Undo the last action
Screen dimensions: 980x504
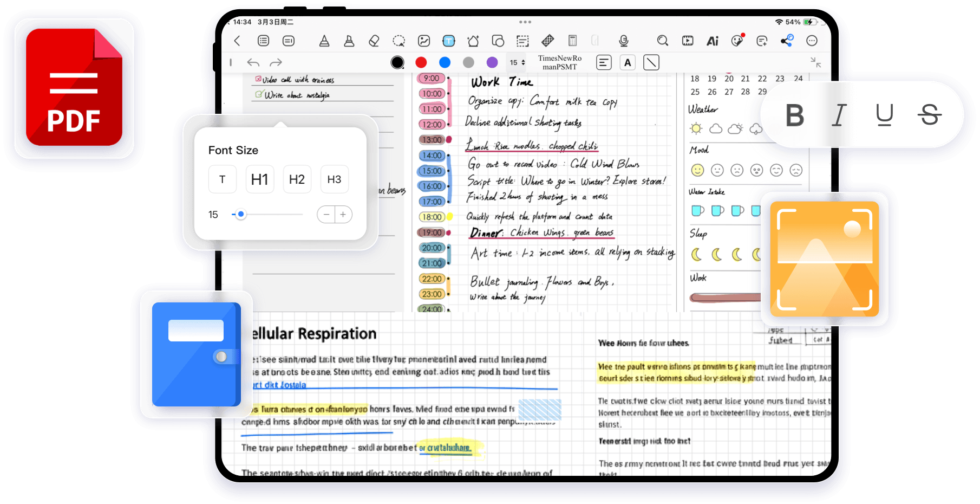point(253,62)
